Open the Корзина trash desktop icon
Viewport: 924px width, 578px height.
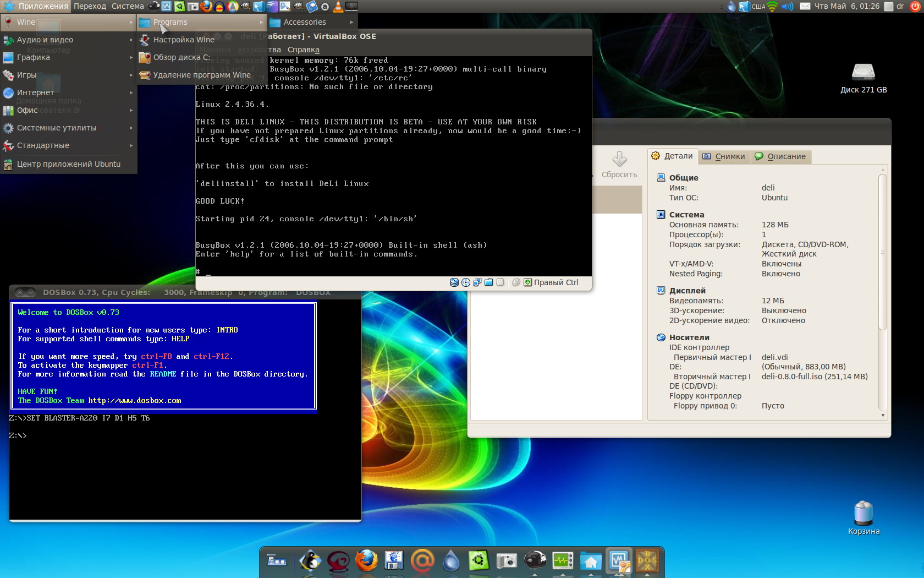pos(864,517)
